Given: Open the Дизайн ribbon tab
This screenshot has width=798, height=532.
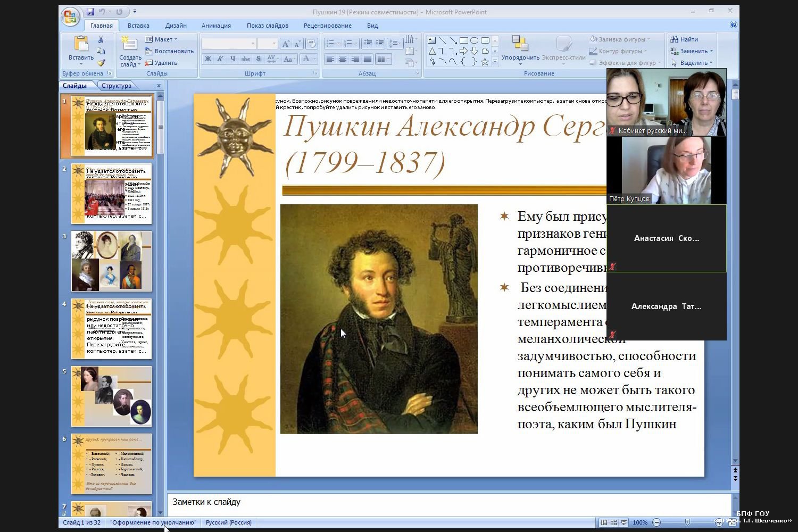Looking at the screenshot, I should pyautogui.click(x=176, y=26).
